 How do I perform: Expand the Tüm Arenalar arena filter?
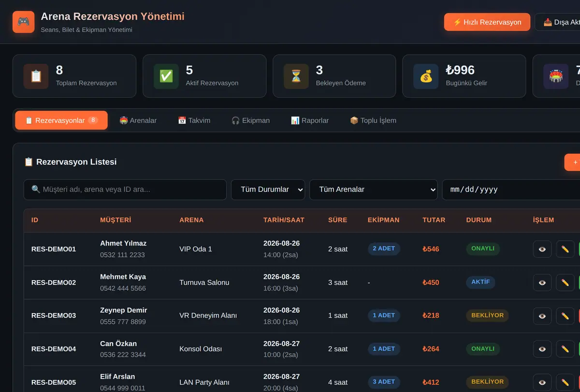coord(373,189)
